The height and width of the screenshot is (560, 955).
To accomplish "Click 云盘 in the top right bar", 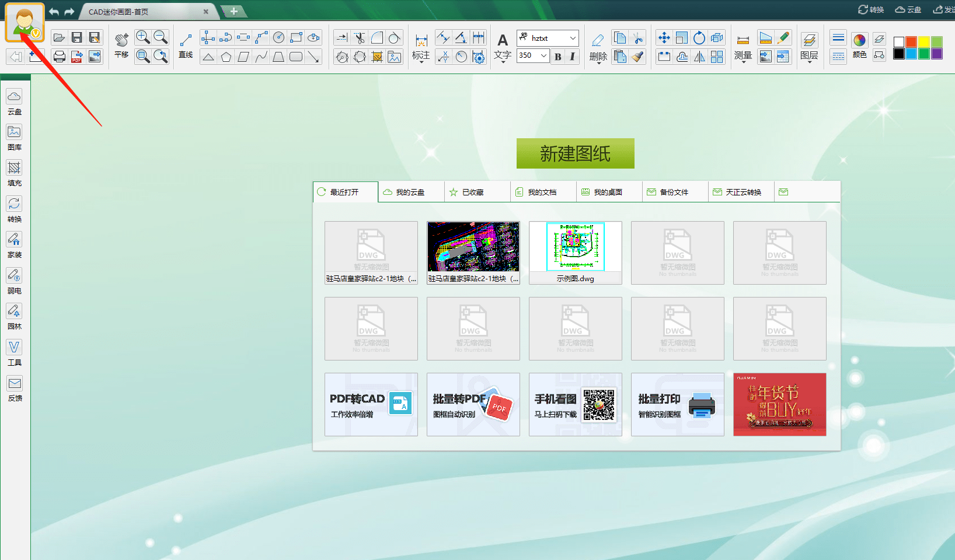I will pos(908,9).
